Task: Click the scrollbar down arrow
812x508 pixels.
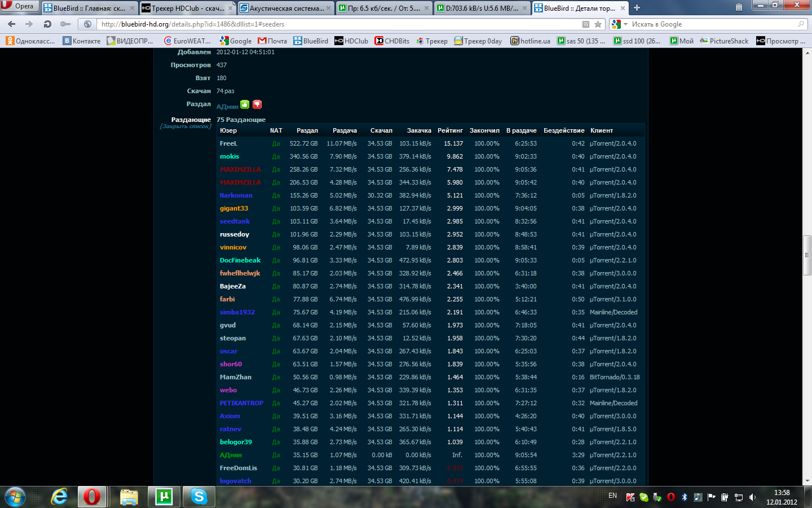Action: pyautogui.click(x=807, y=481)
